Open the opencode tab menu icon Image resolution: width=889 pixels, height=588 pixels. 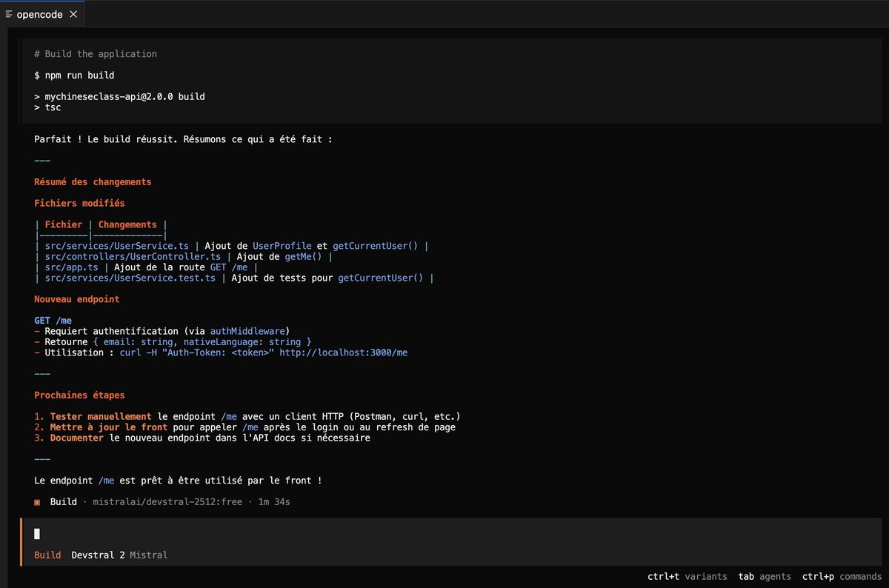(7, 13)
